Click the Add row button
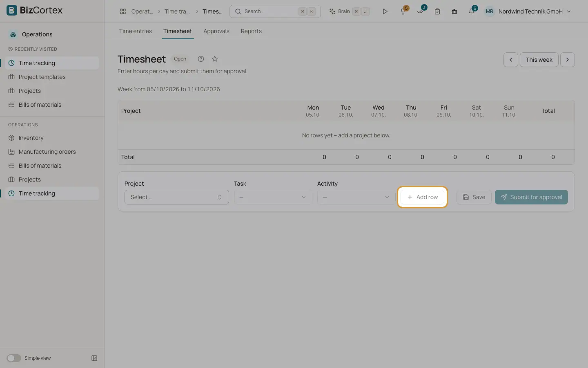Viewport: 588px width, 368px height. pos(423,197)
